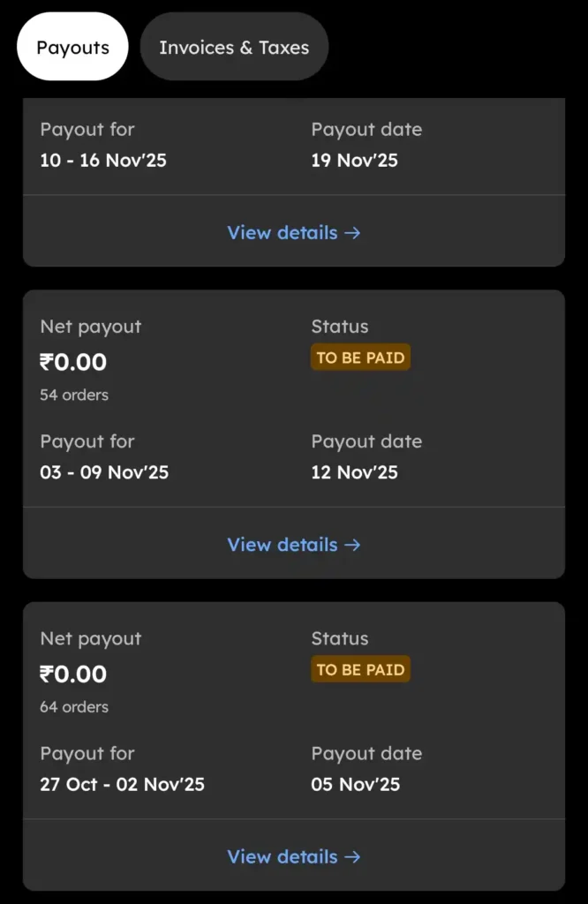Click the arrow icon for 12 Nov'25 payout
Viewport: 588px width, 904px height.
pos(352,545)
